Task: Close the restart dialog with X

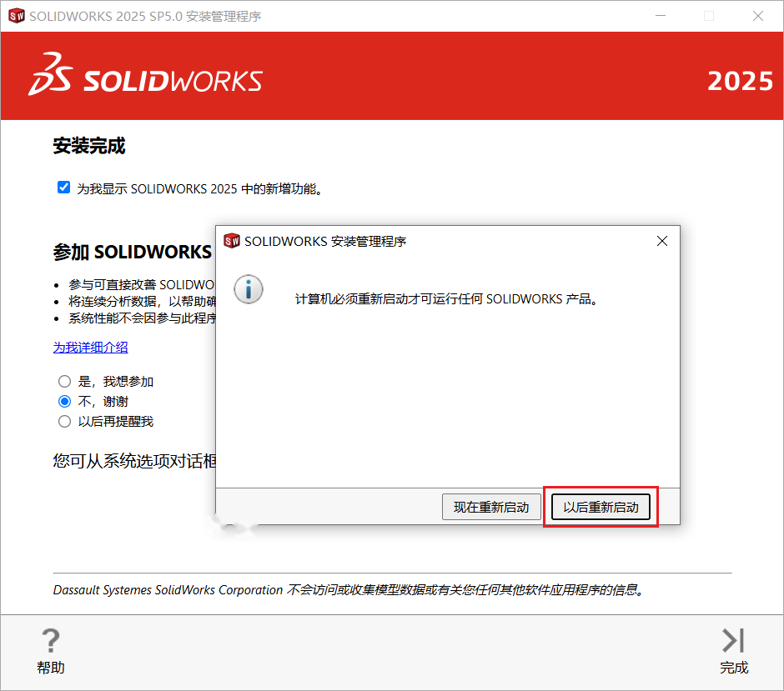Action: point(662,242)
